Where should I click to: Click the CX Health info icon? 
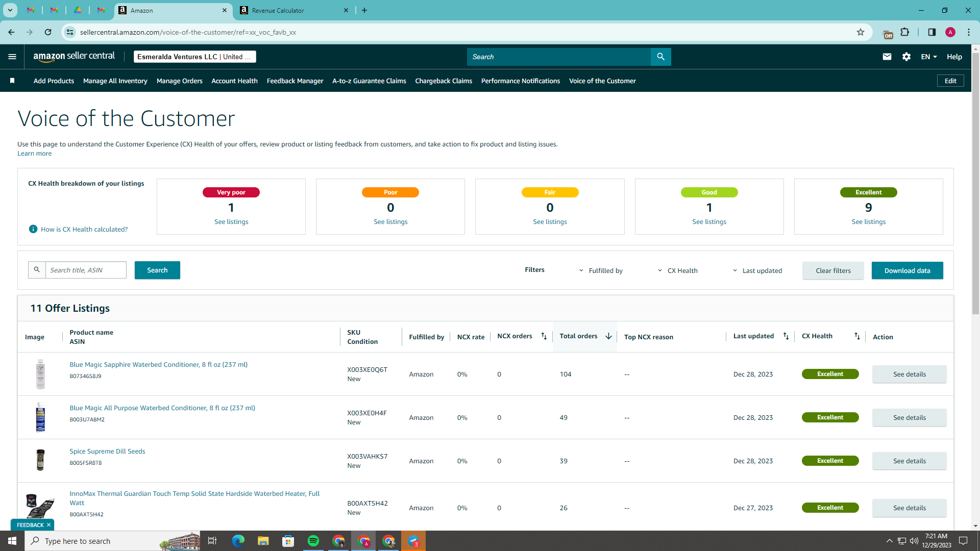click(x=33, y=229)
